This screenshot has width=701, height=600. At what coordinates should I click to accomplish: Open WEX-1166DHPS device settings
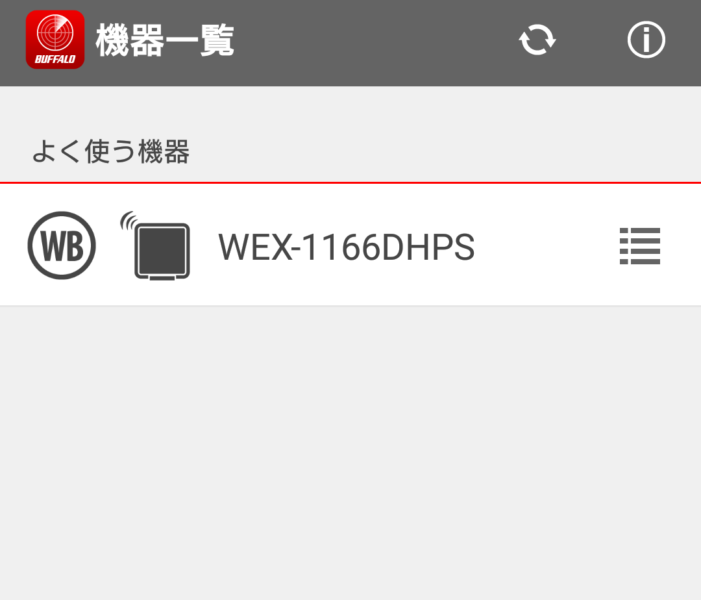pyautogui.click(x=640, y=246)
